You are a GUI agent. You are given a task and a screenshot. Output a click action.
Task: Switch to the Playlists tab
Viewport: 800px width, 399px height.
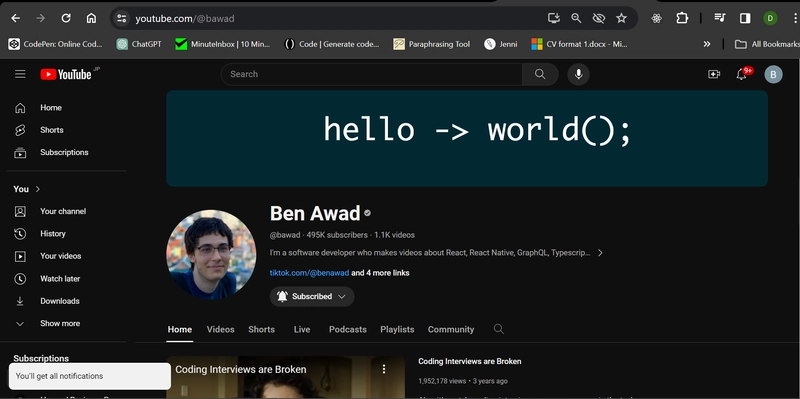click(x=397, y=330)
